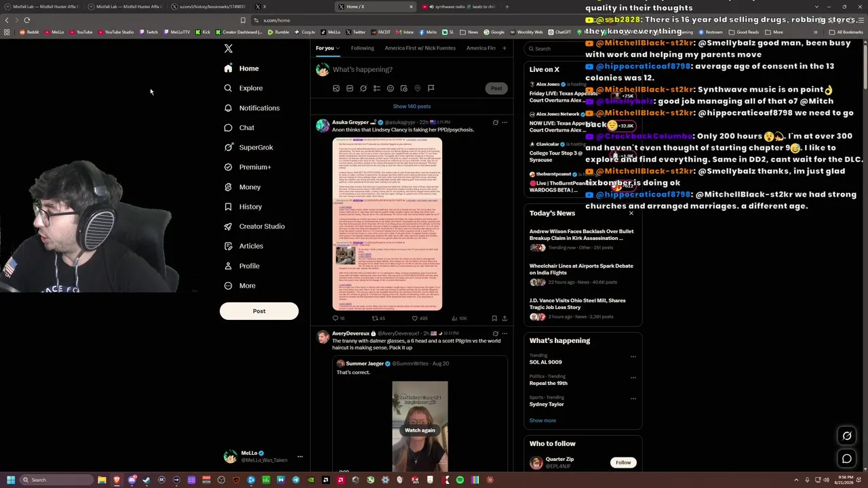Expand More options in the sidebar
This screenshot has height=488, width=868.
[240, 285]
